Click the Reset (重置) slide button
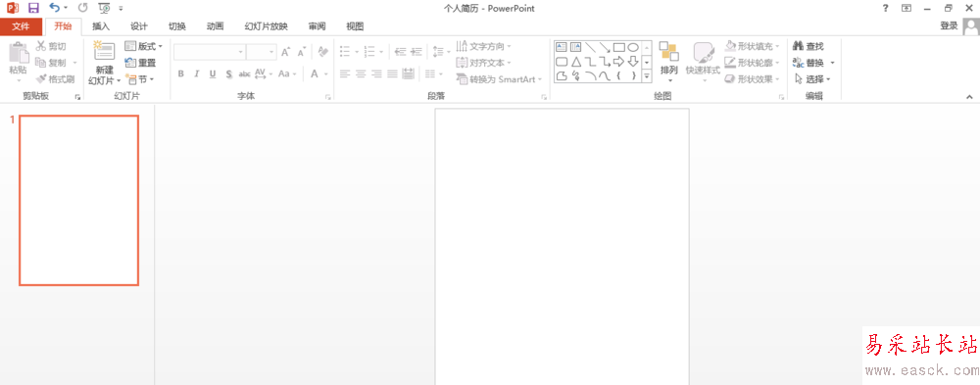 coord(140,63)
